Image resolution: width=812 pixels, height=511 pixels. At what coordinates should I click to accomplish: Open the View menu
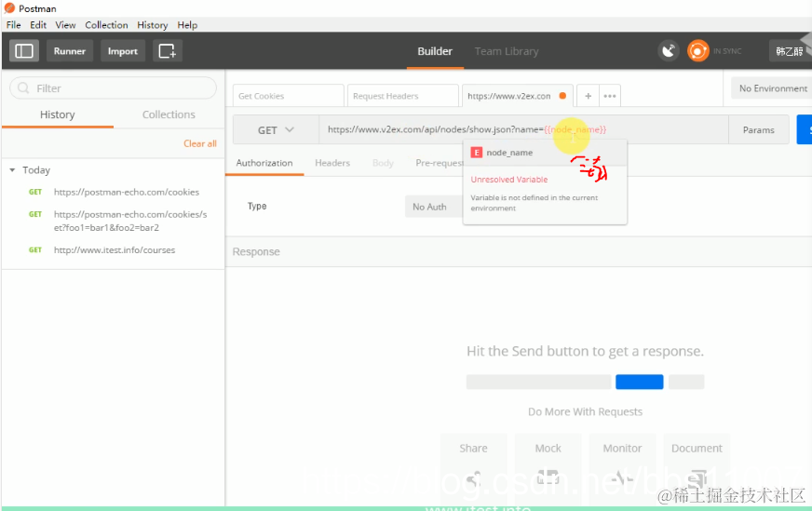[x=65, y=25]
